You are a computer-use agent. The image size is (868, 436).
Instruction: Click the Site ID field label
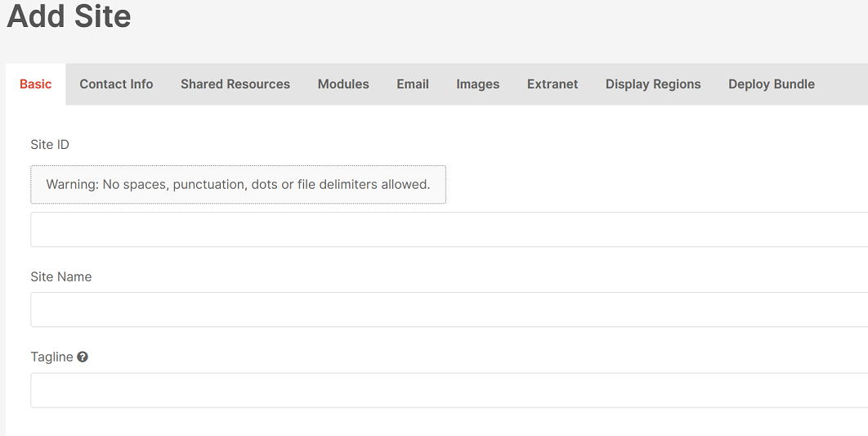[50, 145]
